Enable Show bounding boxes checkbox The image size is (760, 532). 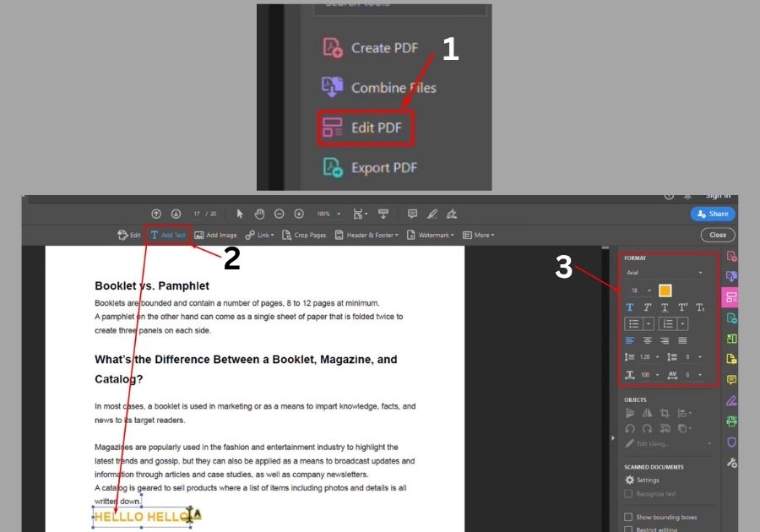(628, 517)
